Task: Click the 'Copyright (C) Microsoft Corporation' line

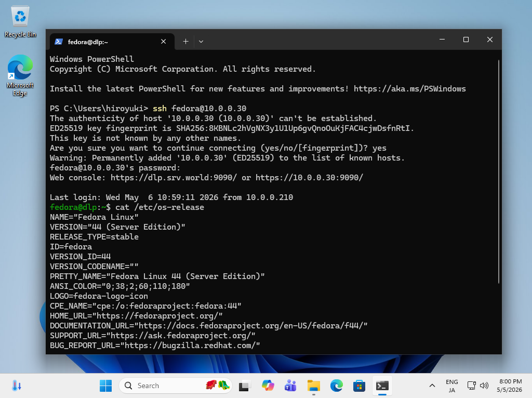Action: click(x=182, y=69)
